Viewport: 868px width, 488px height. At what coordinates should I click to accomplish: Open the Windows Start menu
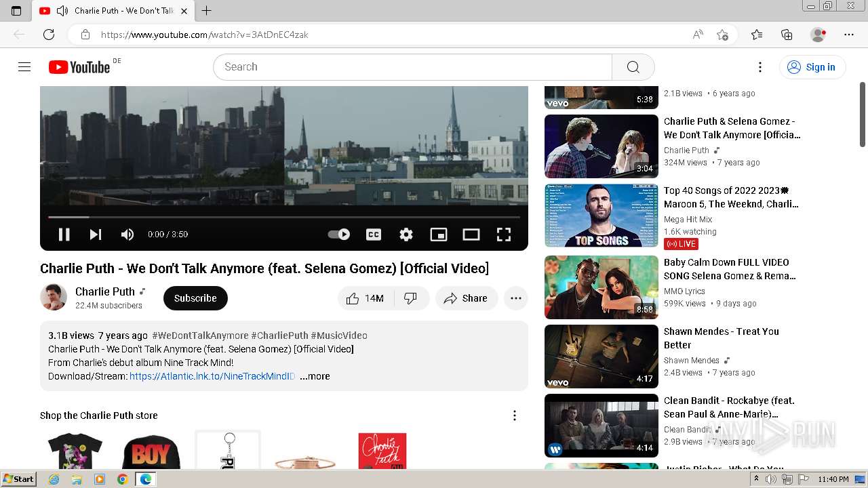(19, 479)
